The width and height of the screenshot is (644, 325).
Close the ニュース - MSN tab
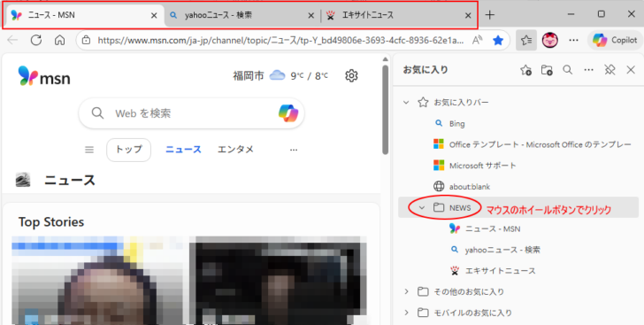point(154,16)
